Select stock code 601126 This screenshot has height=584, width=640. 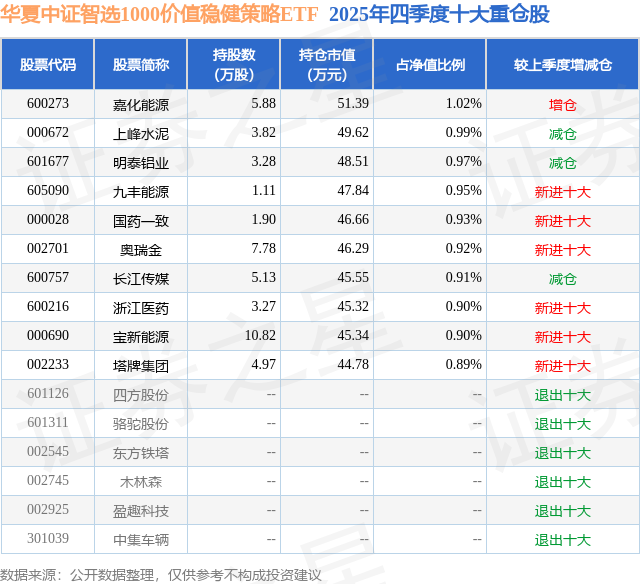point(48,393)
